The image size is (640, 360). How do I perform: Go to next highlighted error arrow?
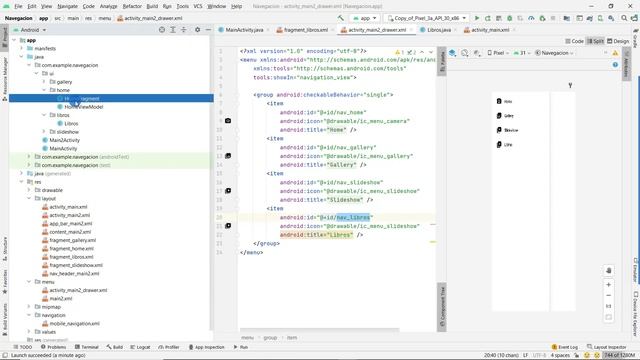coord(431,52)
